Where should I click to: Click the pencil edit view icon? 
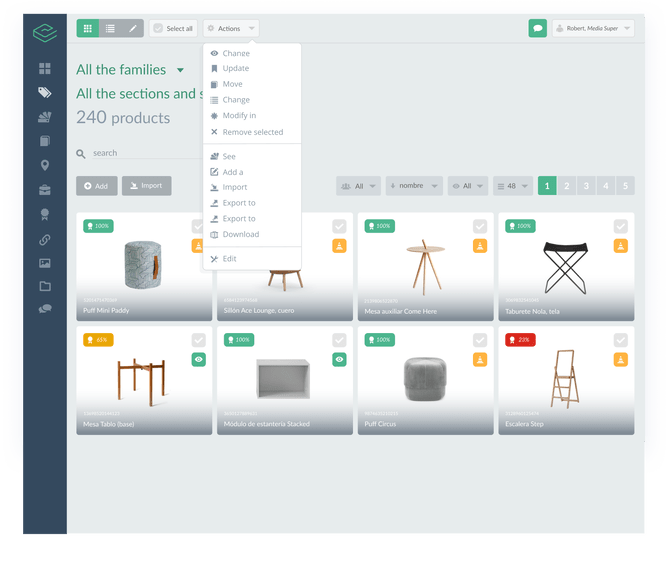(x=133, y=28)
